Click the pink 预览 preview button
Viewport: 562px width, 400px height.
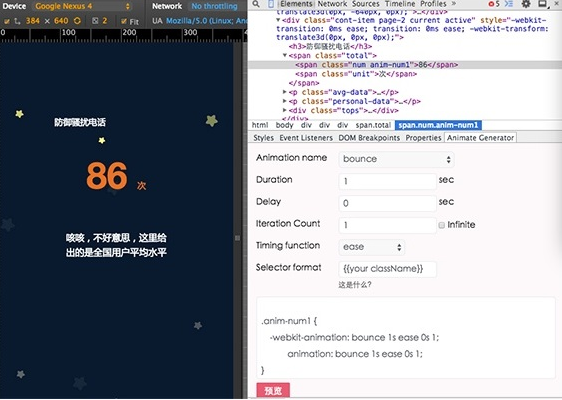tap(273, 390)
